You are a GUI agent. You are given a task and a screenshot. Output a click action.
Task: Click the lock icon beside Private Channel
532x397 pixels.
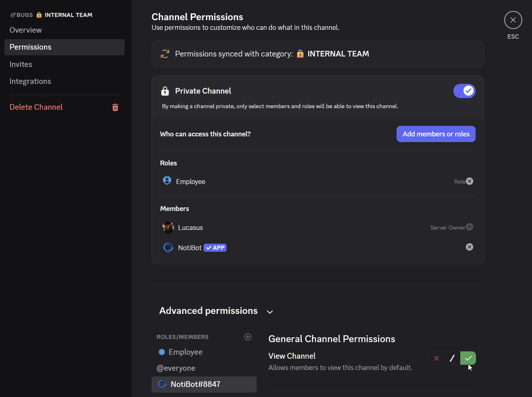(165, 91)
